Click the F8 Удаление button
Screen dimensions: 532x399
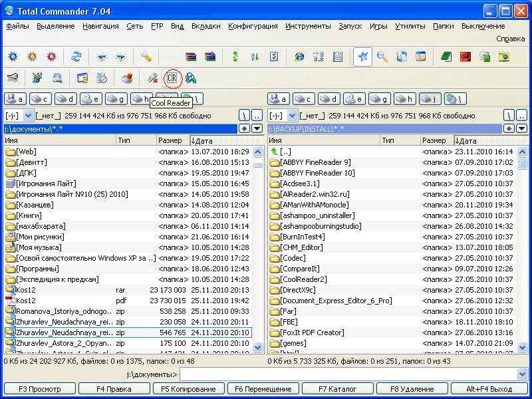pyautogui.click(x=412, y=389)
